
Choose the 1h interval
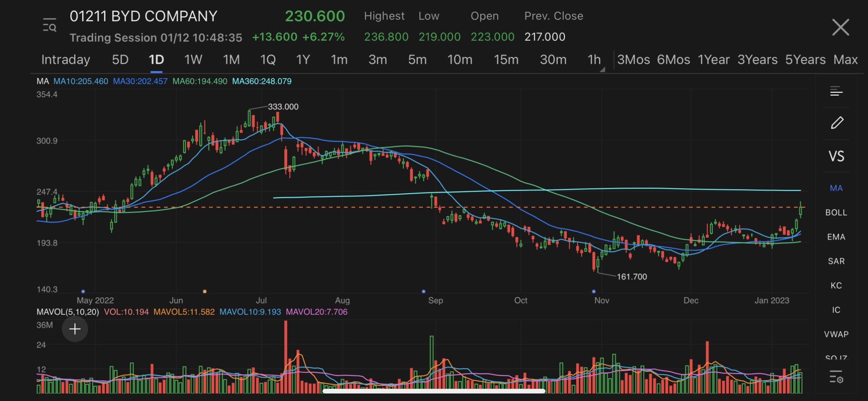point(594,60)
